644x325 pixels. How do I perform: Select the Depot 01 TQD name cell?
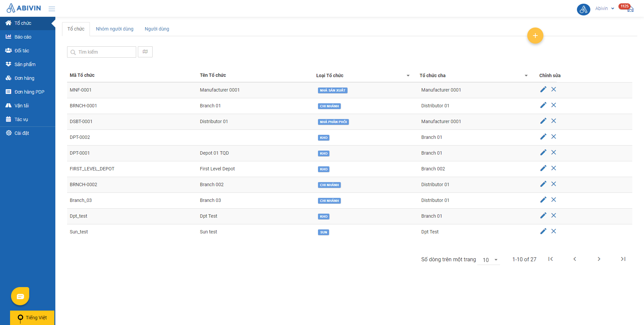214,153
